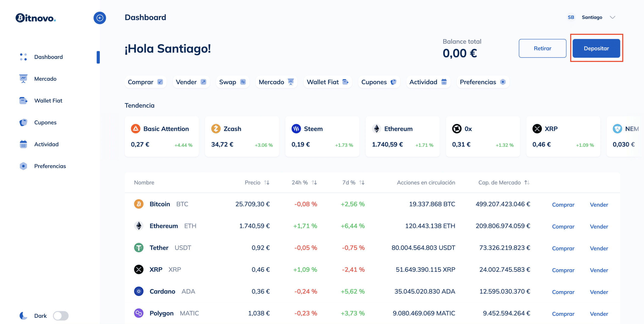Viewport: 644px width, 324px height.
Task: Sort by 24h % column arrows
Action: click(x=314, y=183)
